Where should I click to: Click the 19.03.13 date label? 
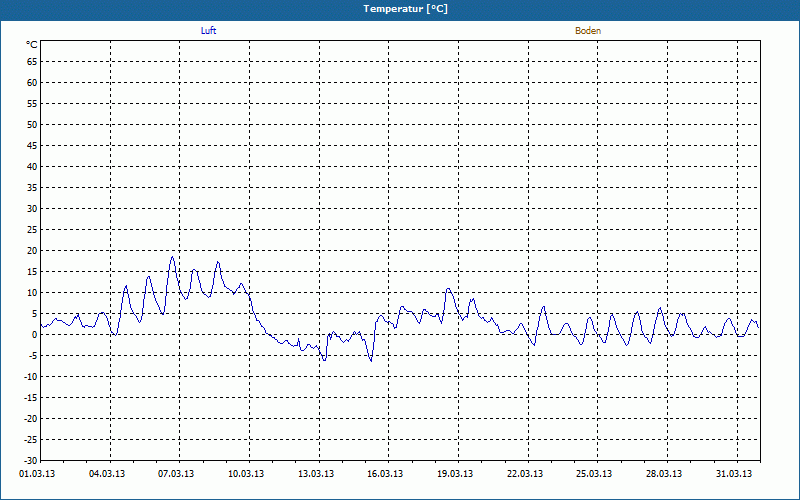(x=455, y=473)
